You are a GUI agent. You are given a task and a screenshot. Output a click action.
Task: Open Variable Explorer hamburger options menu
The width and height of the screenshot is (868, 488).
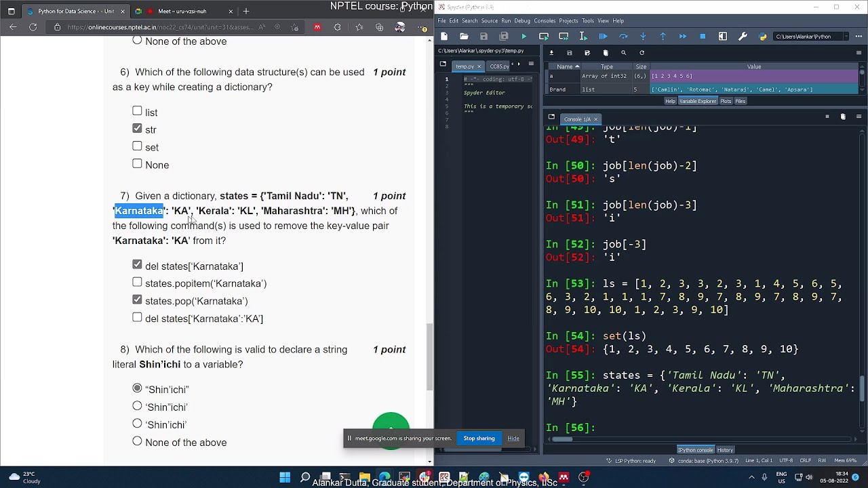(859, 53)
